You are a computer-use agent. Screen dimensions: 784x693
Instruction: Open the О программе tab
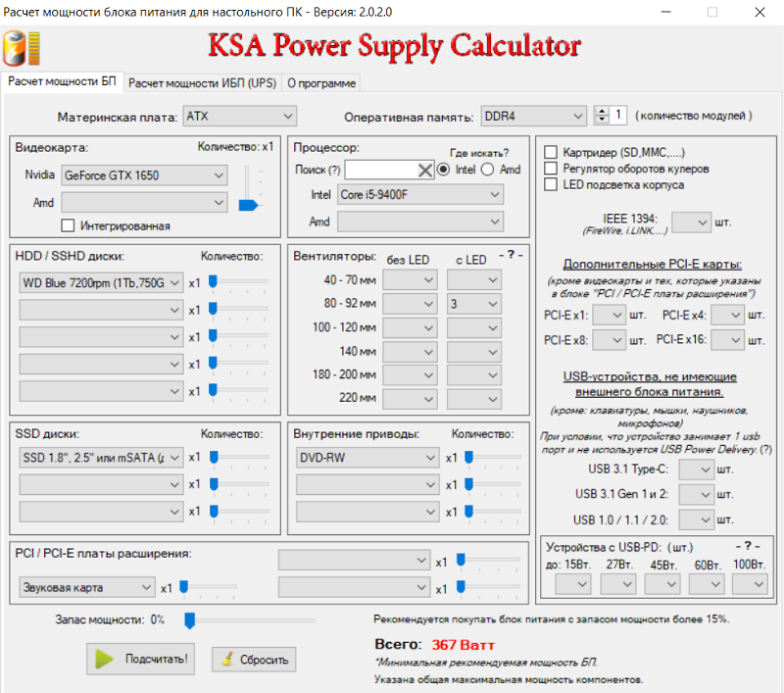tap(321, 83)
